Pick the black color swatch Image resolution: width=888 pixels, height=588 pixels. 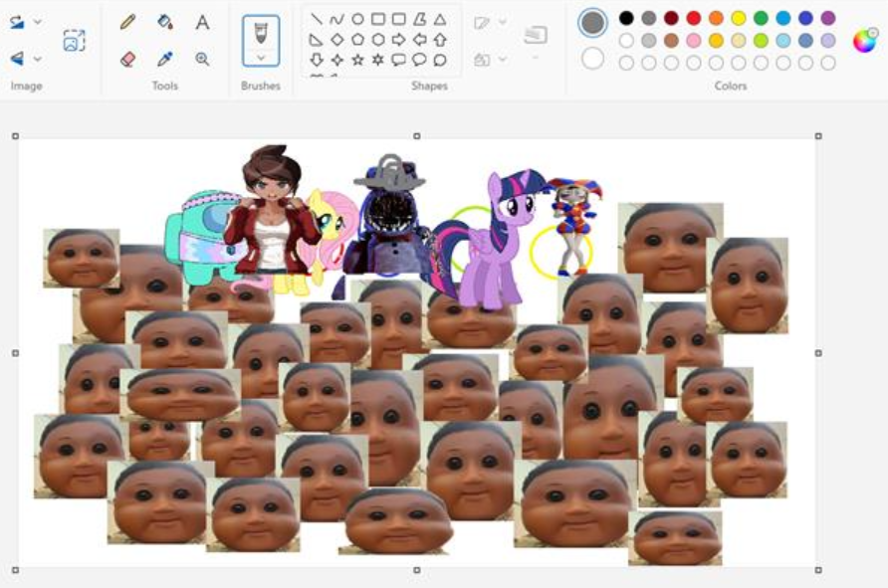tap(626, 18)
